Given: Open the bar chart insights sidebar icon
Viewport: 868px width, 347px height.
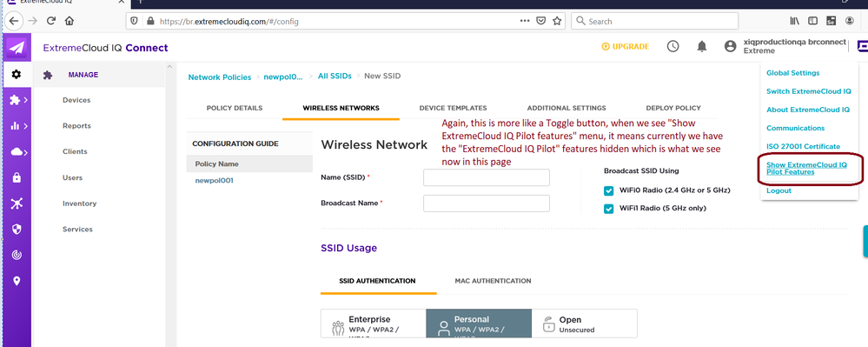Looking at the screenshot, I should tap(15, 126).
